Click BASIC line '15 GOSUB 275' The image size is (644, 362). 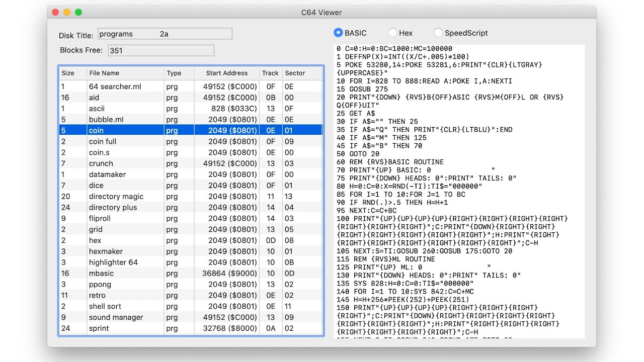(362, 89)
